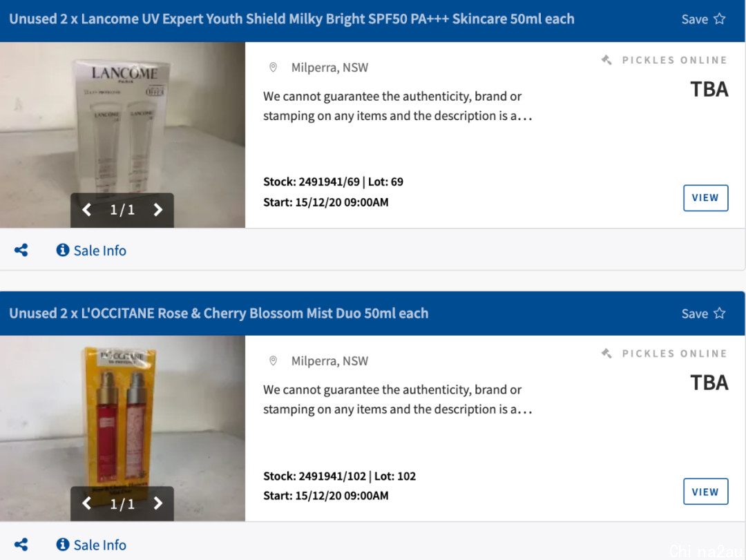Click the Lancome listing description text
746x560 pixels.
(398, 106)
